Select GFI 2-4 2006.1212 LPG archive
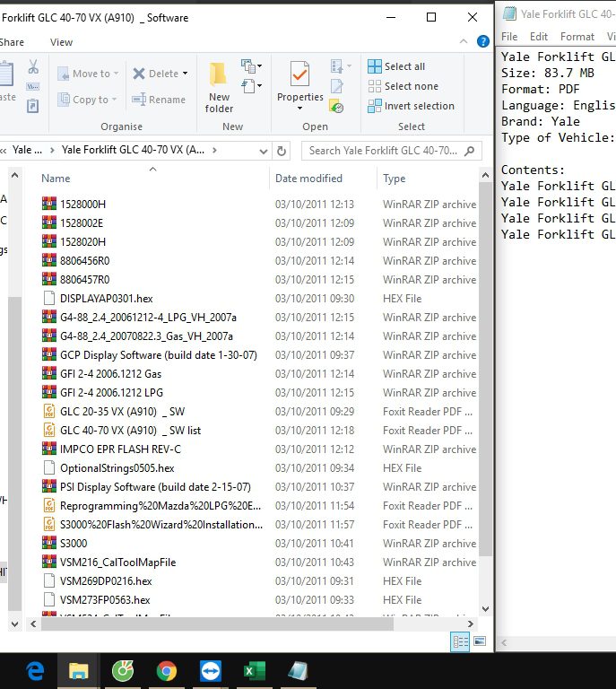This screenshot has width=616, height=689. tap(111, 392)
